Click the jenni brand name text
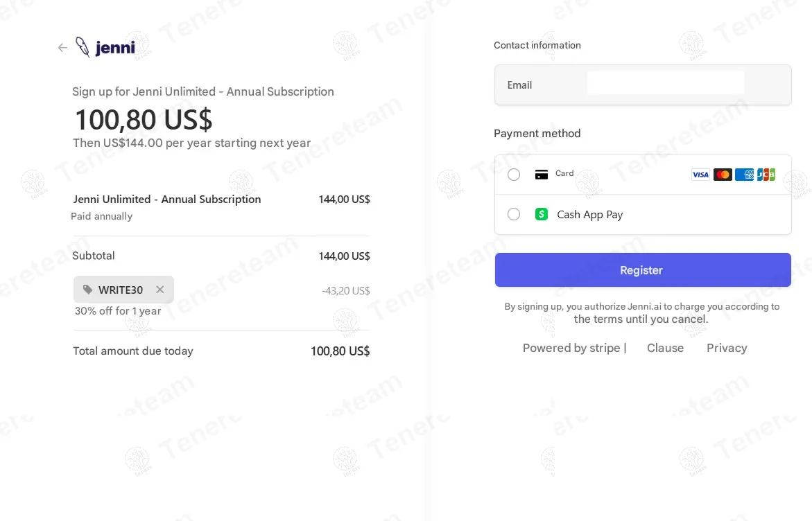Viewport: 812px width, 521px height. click(115, 48)
